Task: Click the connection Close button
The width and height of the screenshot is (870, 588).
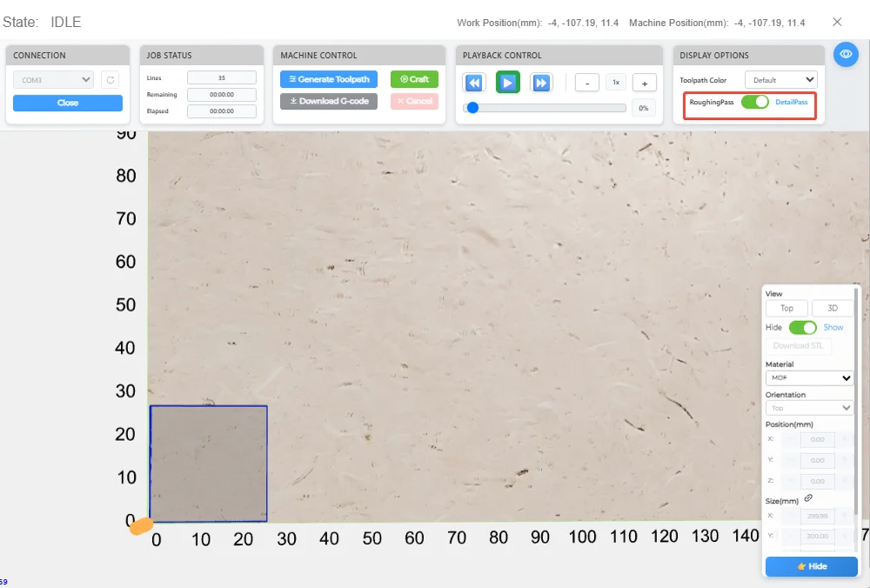Action: (68, 103)
